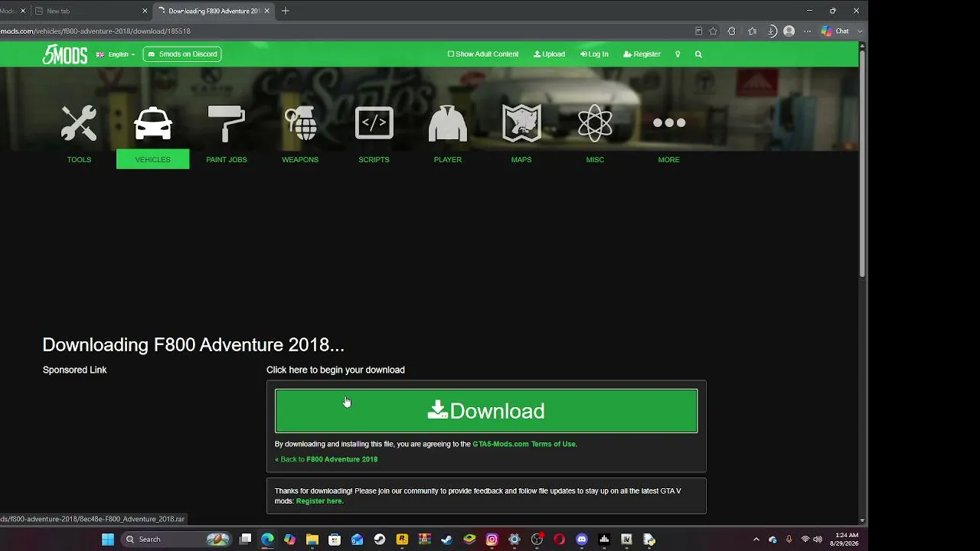This screenshot has width=980, height=551.
Task: Click the site search magnifier icon
Action: pos(698,54)
